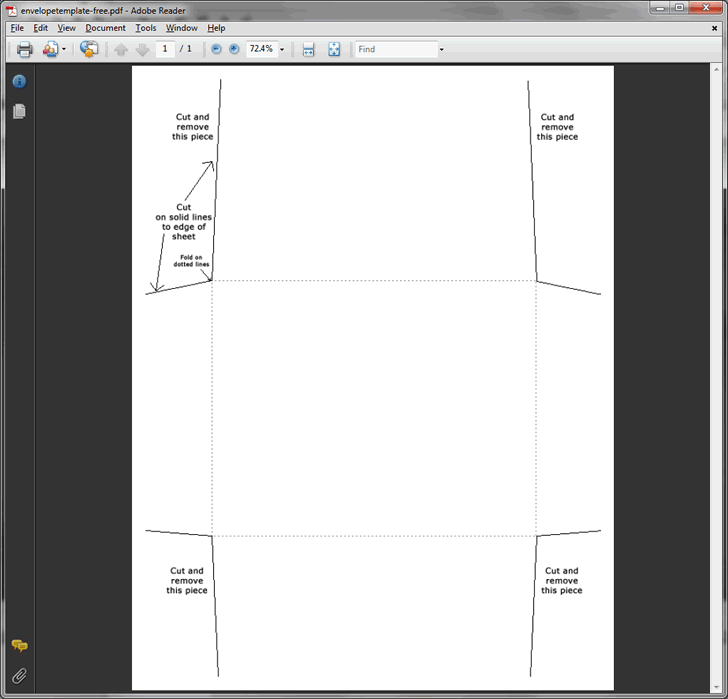The image size is (728, 699).
Task: Open the collaborate/share icon
Action: tap(51, 49)
